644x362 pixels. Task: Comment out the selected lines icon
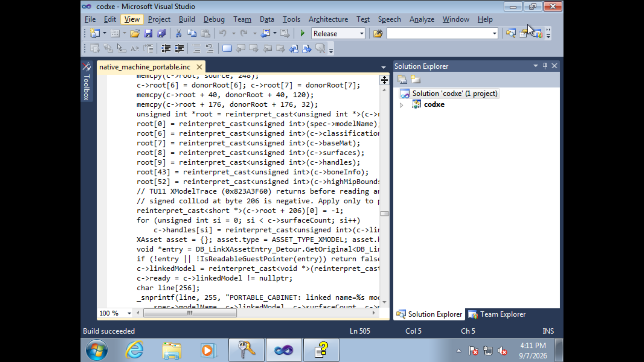[196, 48]
